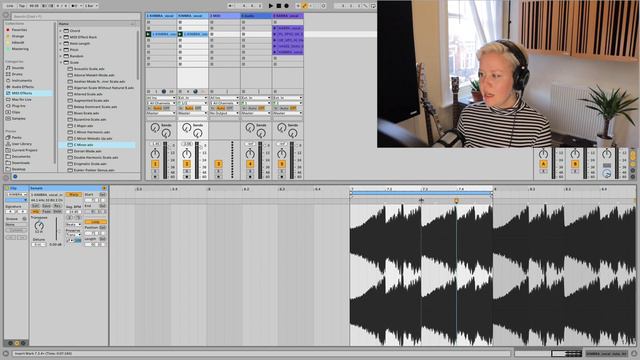Image resolution: width=640 pixels, height=360 pixels.
Task: Click the Save button in Sample box
Action: tap(47, 206)
